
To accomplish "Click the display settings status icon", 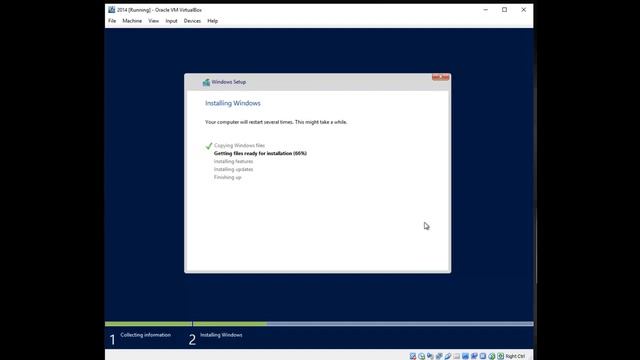I will [465, 356].
